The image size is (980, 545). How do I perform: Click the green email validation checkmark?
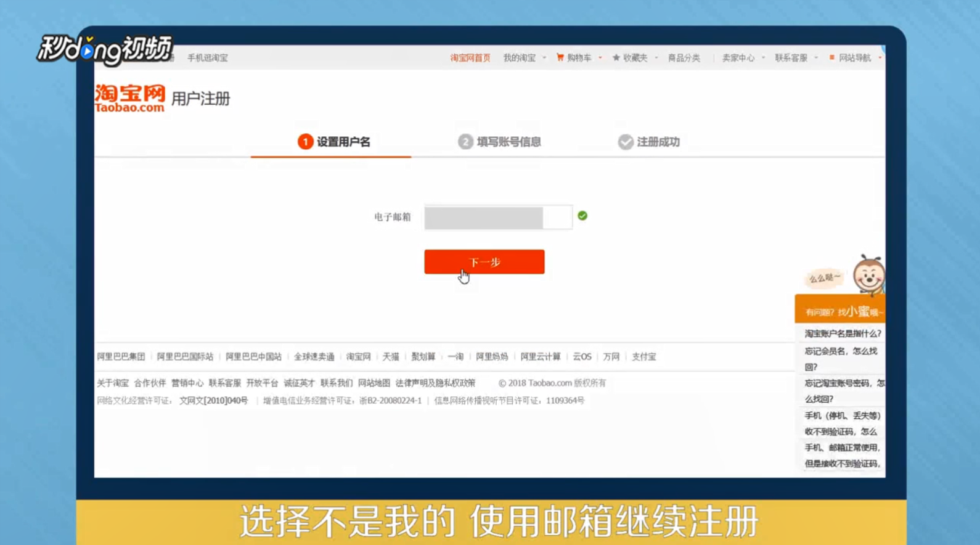pos(582,216)
